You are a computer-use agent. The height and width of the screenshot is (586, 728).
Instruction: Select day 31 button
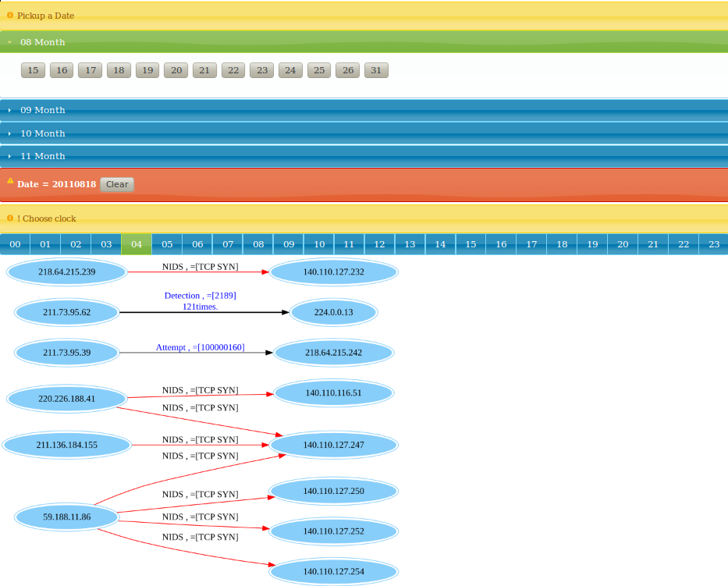[377, 70]
